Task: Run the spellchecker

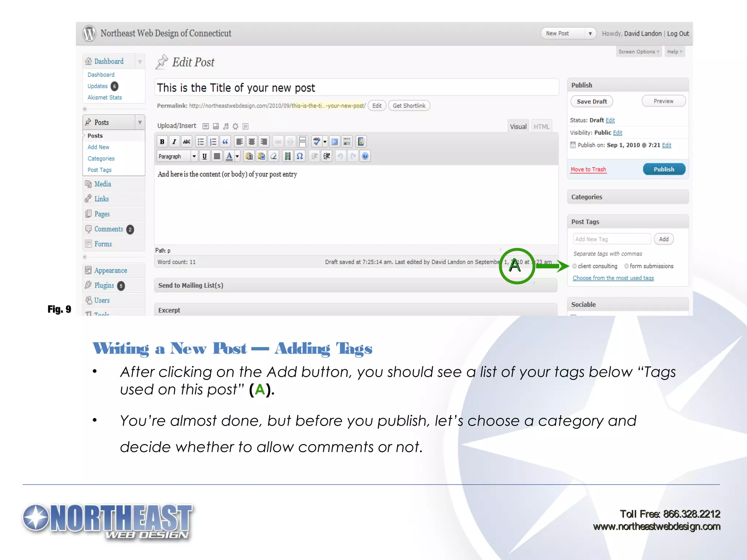Action: 316,142
